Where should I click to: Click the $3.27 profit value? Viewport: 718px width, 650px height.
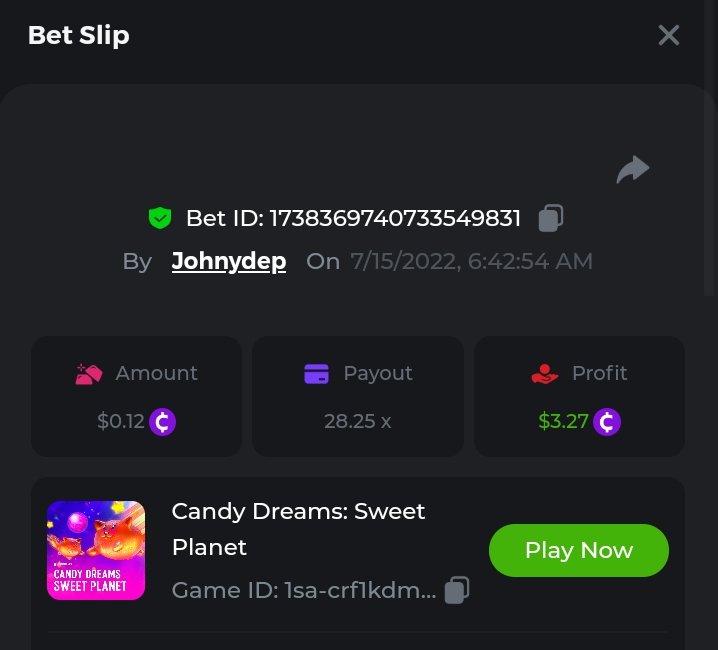(563, 421)
